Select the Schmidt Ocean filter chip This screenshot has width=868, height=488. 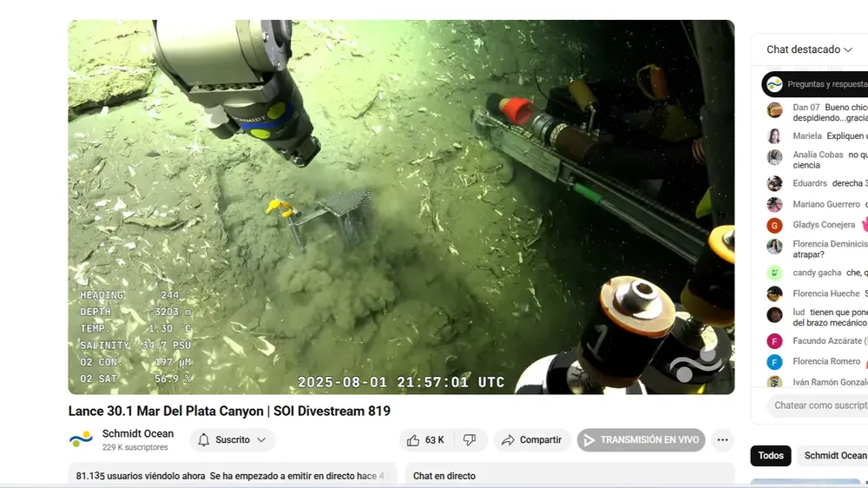coord(835,456)
